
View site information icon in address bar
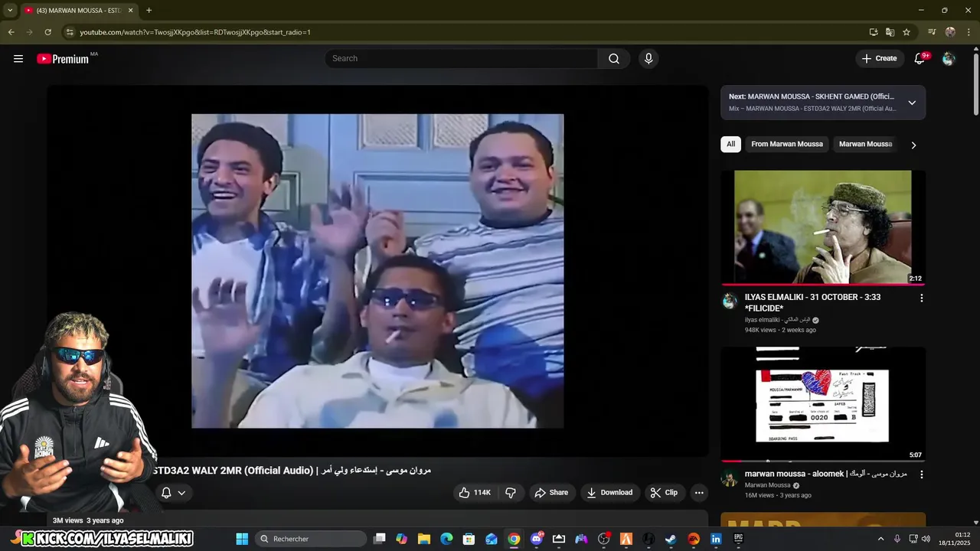tap(69, 32)
